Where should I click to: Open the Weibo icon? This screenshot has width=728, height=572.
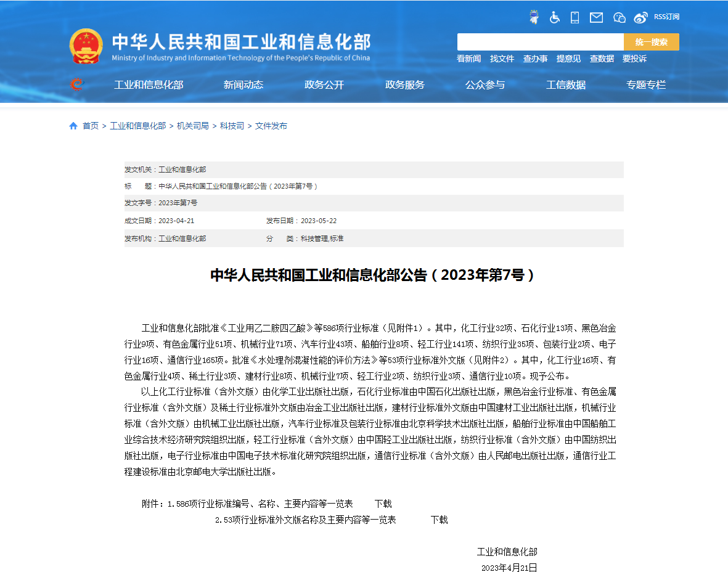click(640, 18)
